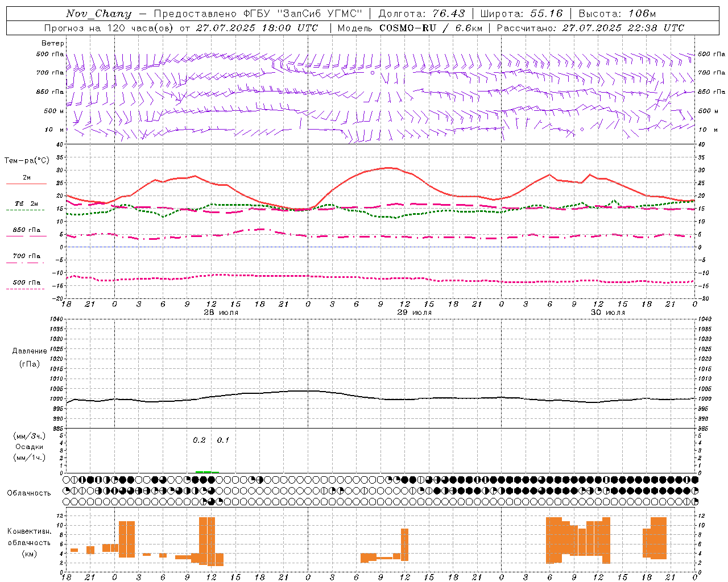The width and height of the screenshot is (728, 582).
Task: Click the Тем-ра(°C) axis title
Action: click(x=27, y=161)
